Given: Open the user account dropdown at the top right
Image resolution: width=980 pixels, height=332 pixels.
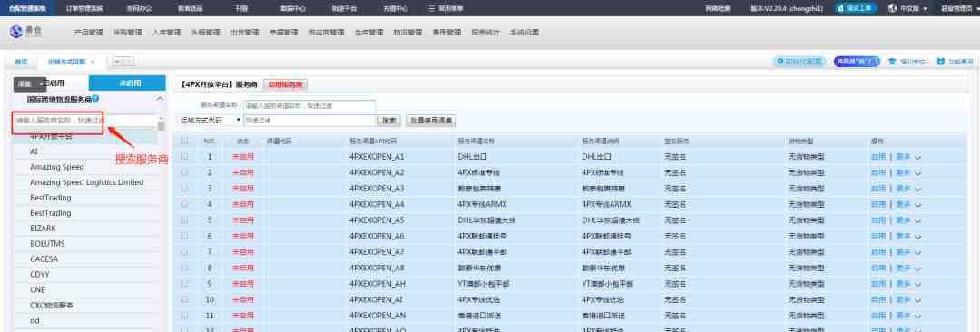Looking at the screenshot, I should (x=961, y=9).
